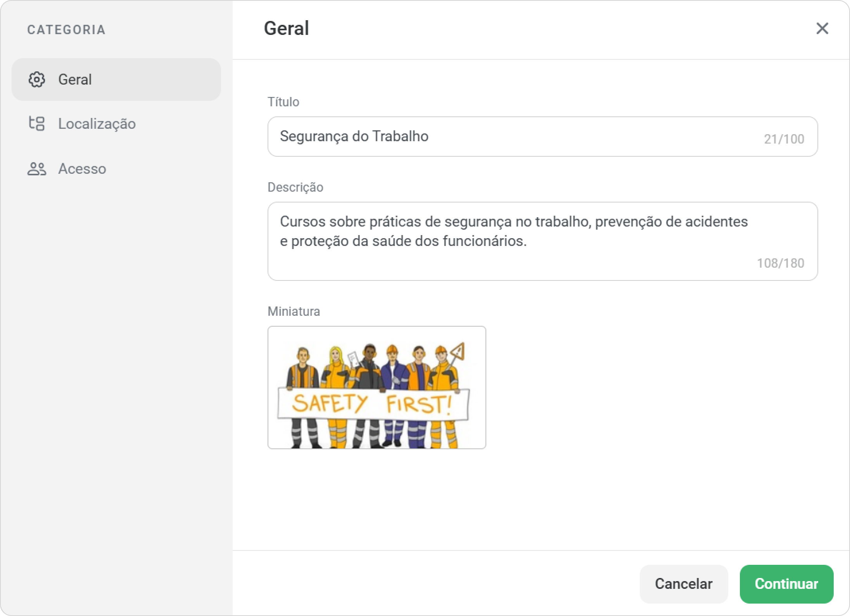This screenshot has width=850, height=616.
Task: Click the green Continuar button
Action: pyautogui.click(x=786, y=584)
